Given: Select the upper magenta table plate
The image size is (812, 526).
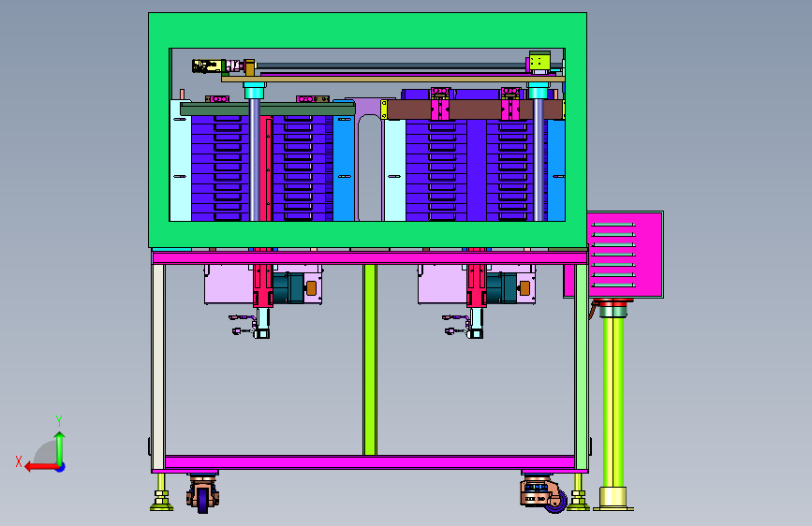Looking at the screenshot, I should point(370,257).
